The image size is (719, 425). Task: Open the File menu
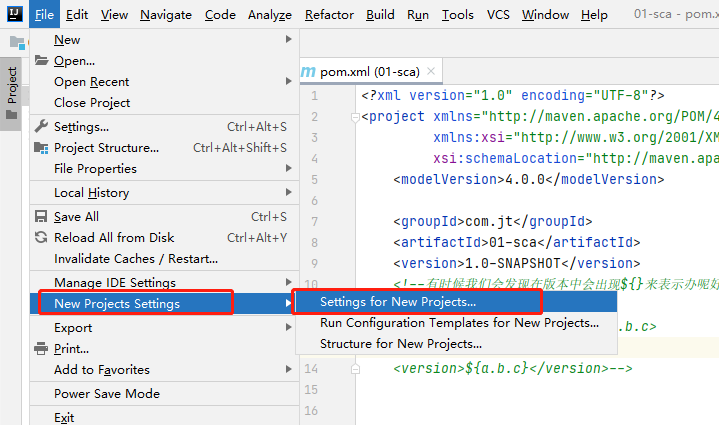44,15
